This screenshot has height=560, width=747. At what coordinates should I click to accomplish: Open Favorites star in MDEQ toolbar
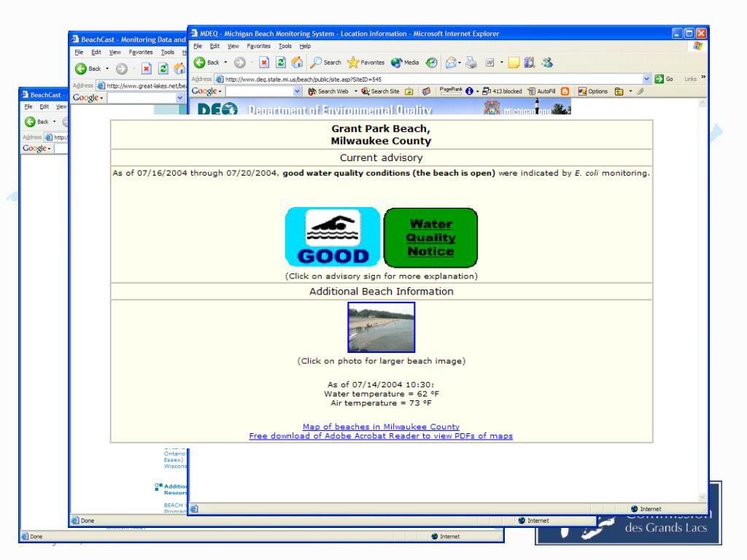point(366,63)
